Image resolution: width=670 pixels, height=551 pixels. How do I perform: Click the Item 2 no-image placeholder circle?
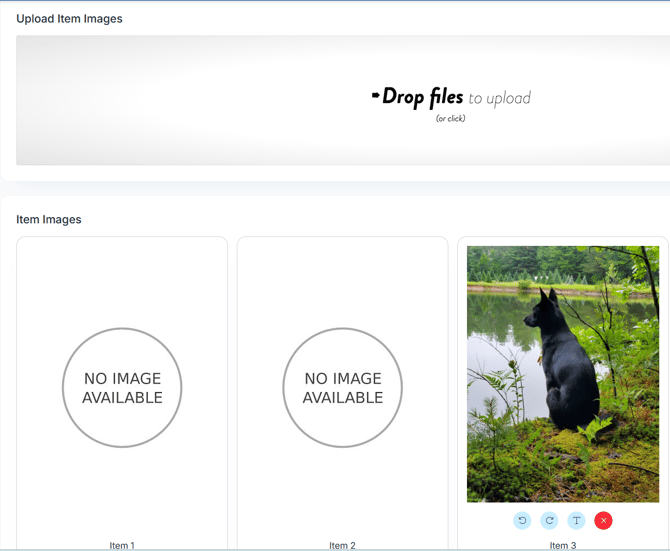pyautogui.click(x=342, y=387)
